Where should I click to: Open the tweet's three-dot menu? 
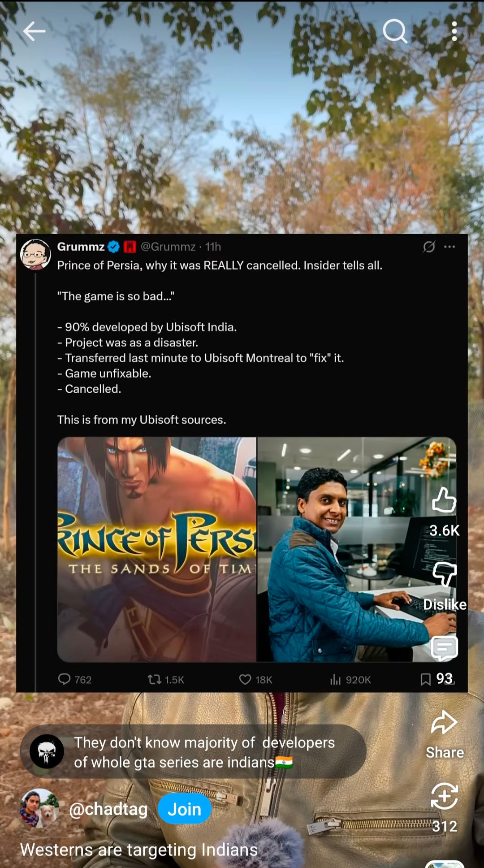coord(449,247)
